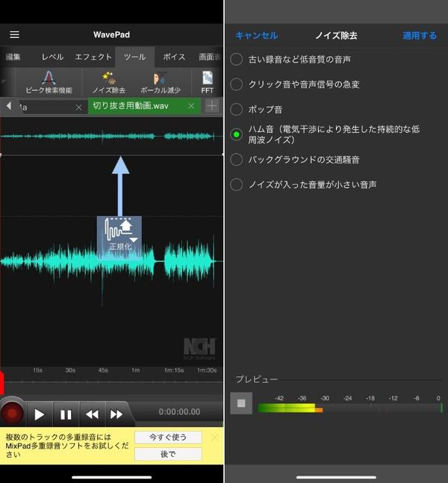Switch to the レベル tab
The image size is (448, 483).
point(52,57)
